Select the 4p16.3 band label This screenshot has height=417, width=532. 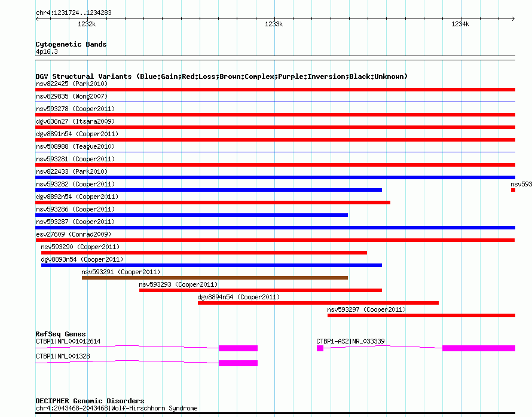pyautogui.click(x=47, y=51)
